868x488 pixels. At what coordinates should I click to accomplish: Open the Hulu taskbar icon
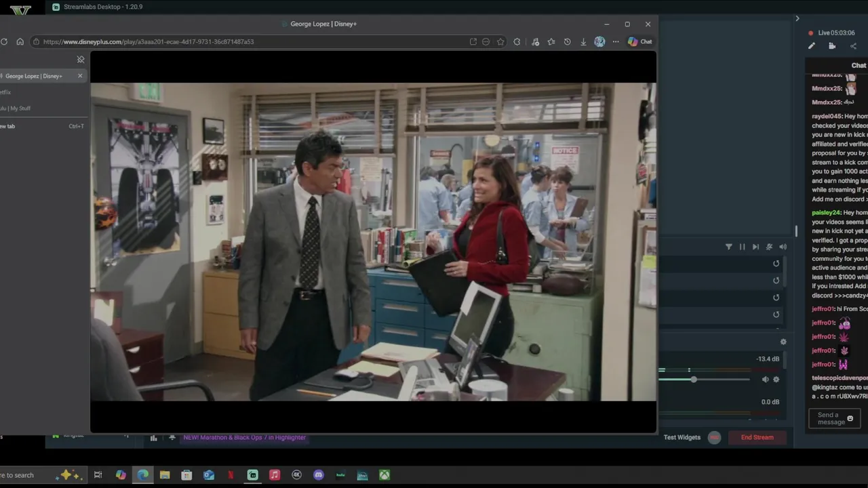tap(340, 475)
